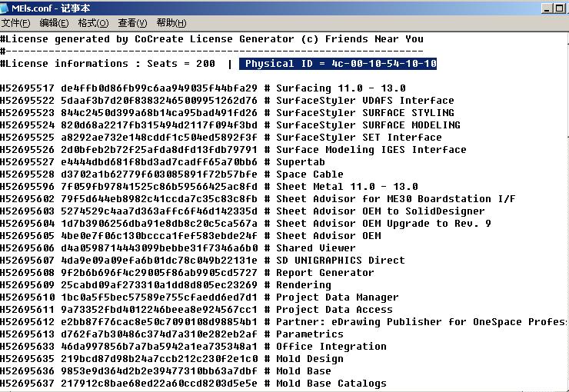Click the 'Surfacing 11.0 - 13.0' comment
This screenshot has width=569, height=392.
tap(341, 88)
